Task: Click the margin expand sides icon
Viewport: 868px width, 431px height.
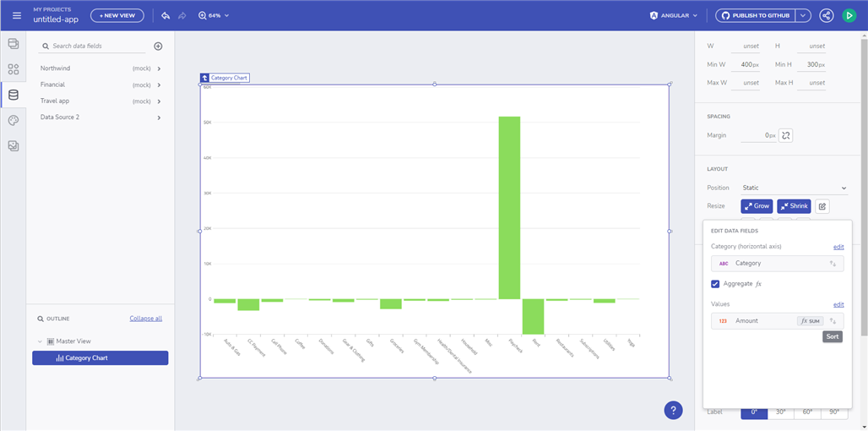Action: click(x=785, y=135)
